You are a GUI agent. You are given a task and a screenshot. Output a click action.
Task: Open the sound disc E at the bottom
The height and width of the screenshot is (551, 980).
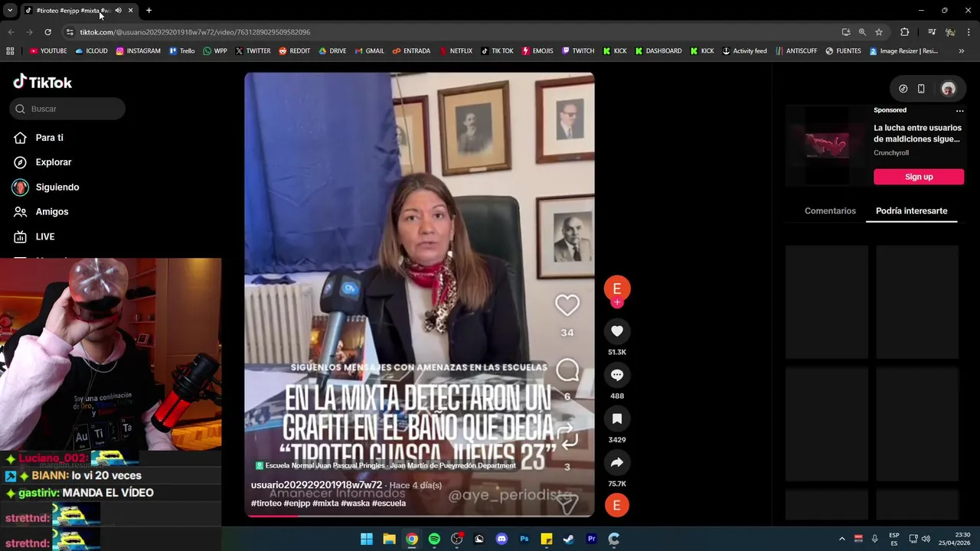tap(617, 505)
